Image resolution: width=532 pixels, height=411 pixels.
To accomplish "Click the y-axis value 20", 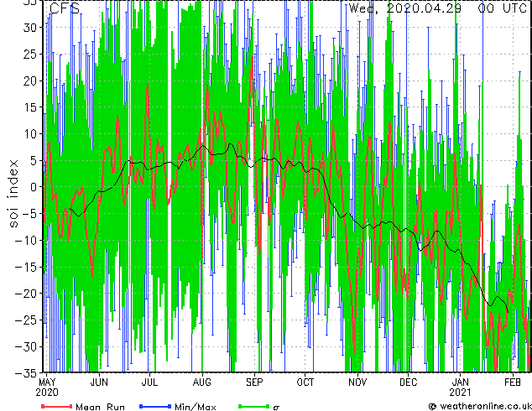I will point(30,81).
